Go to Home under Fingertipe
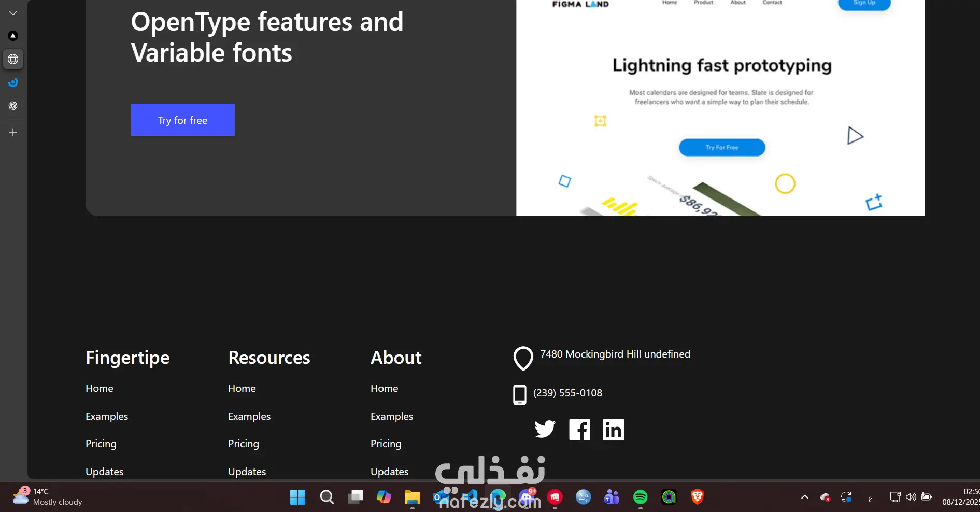 click(100, 388)
